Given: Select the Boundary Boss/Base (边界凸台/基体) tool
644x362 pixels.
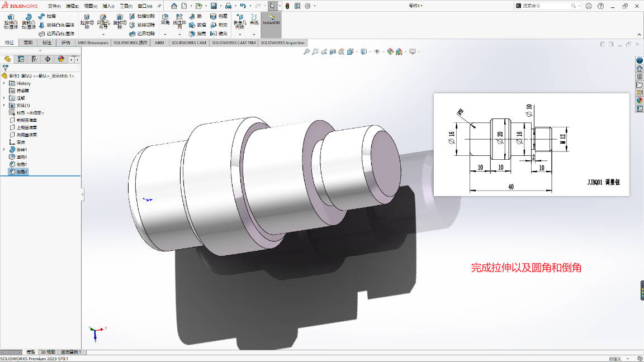Looking at the screenshot, I should click(x=56, y=34).
